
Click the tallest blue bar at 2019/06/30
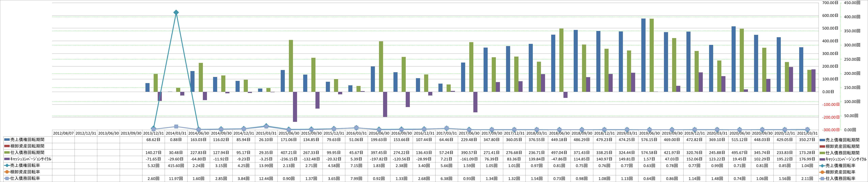643,55
